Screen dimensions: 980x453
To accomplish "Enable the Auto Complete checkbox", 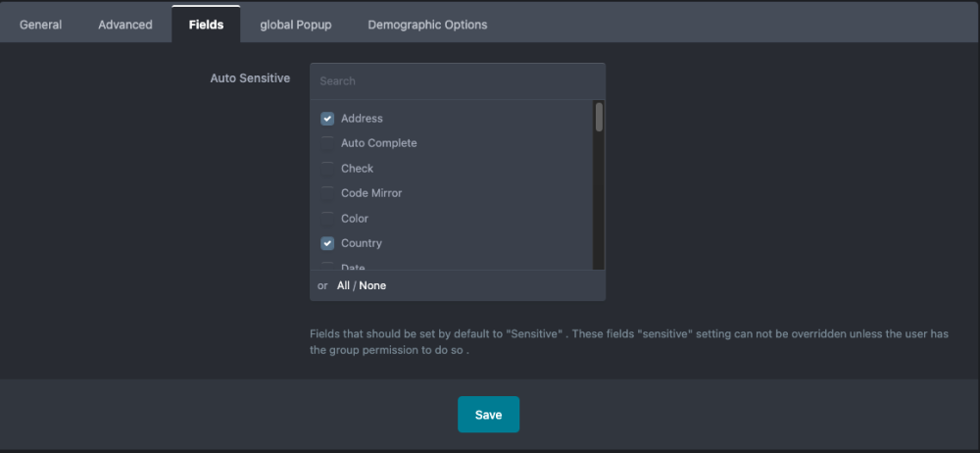I will pos(327,143).
